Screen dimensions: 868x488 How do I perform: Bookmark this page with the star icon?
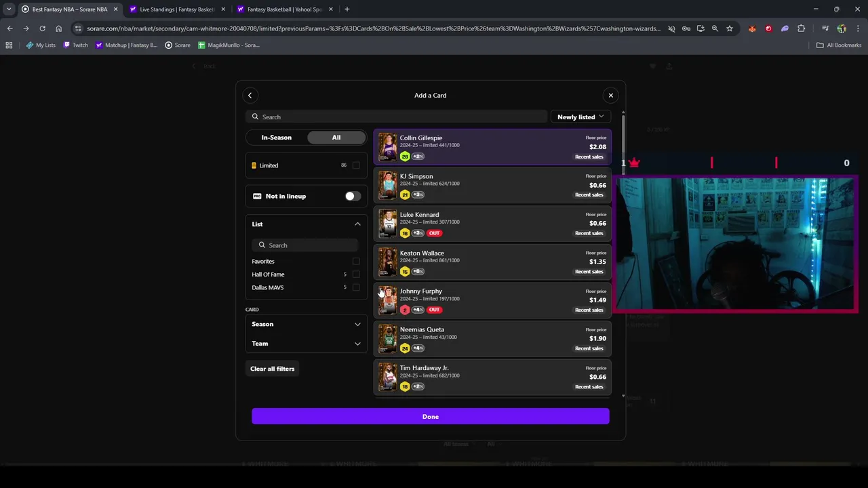point(729,28)
